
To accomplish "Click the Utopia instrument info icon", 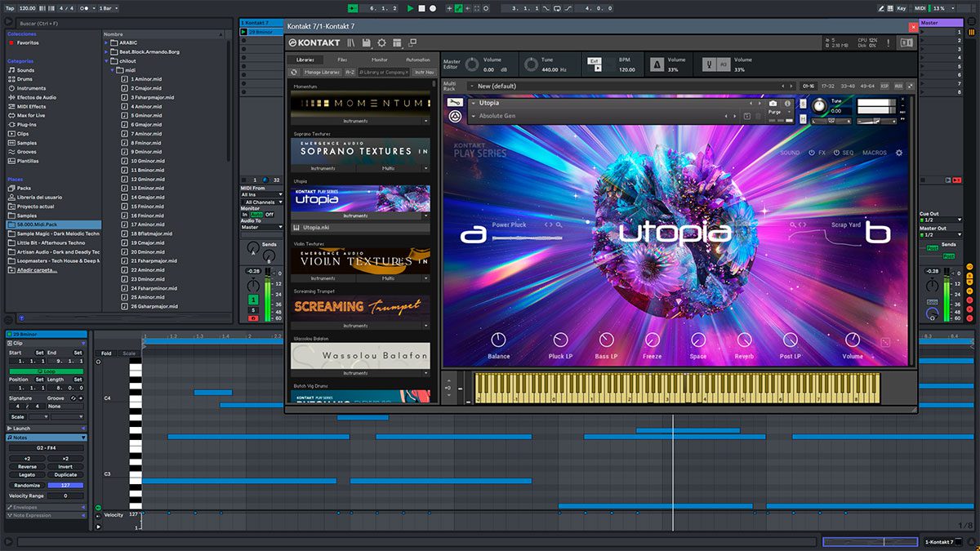I will point(787,104).
